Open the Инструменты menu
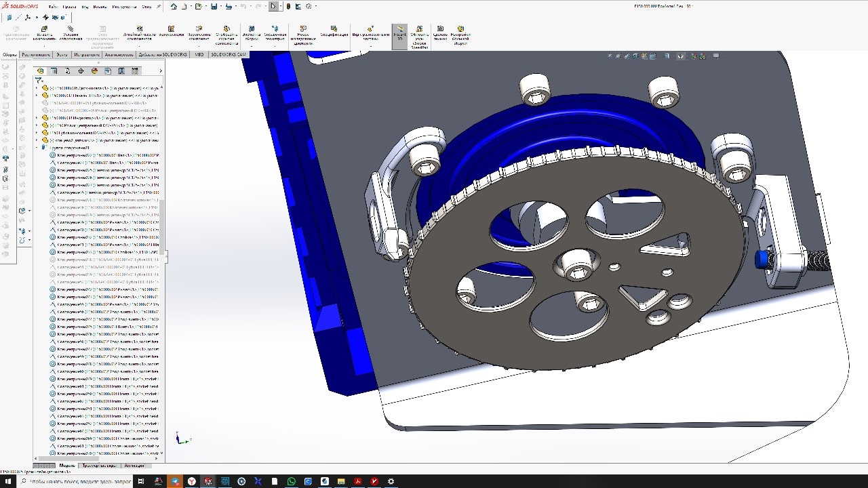The width and height of the screenshot is (868, 488). click(x=124, y=6)
